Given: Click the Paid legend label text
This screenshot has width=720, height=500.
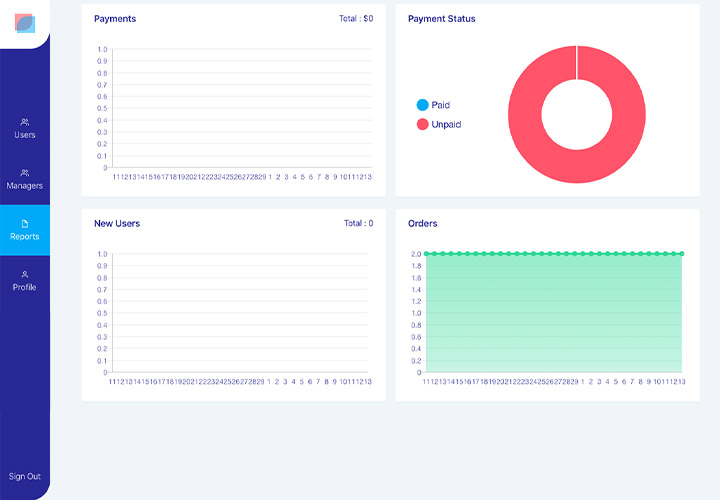Looking at the screenshot, I should pos(441,105).
